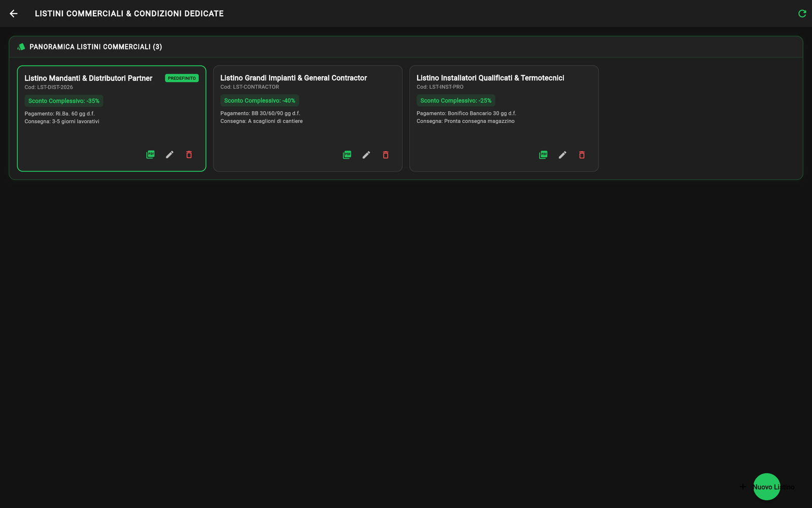Viewport: 812px width, 508px height.
Task: Click the tag icon beside Panoramica Listini
Action: [21, 47]
